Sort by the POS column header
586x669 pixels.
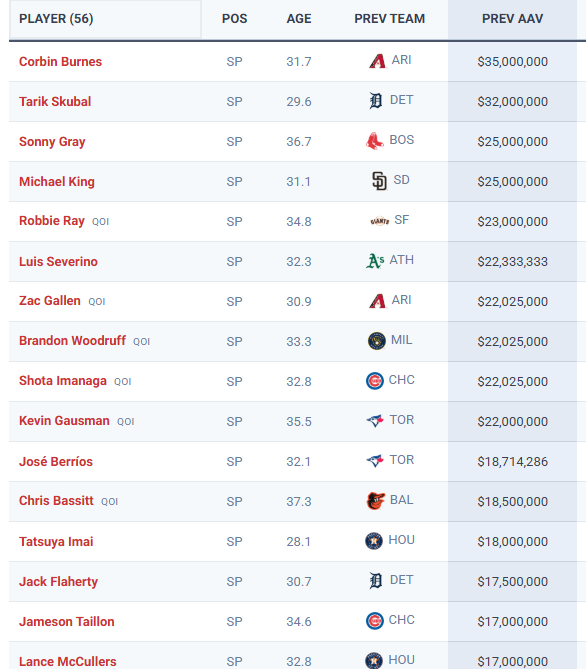click(x=234, y=19)
